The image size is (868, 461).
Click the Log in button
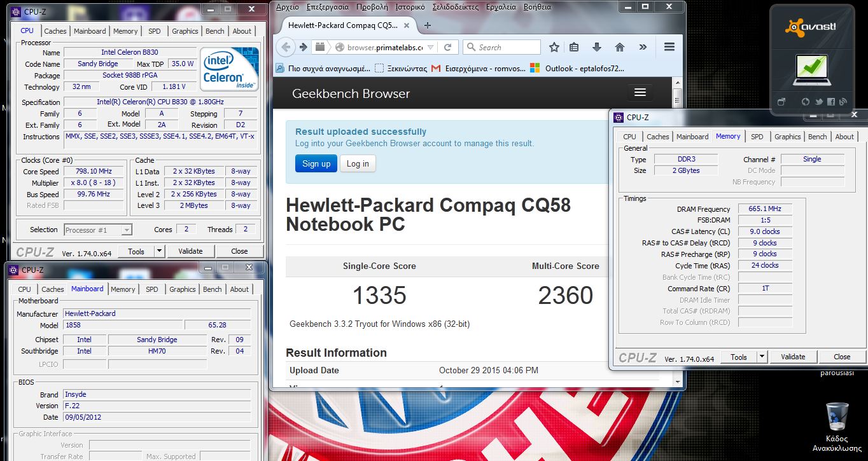358,163
